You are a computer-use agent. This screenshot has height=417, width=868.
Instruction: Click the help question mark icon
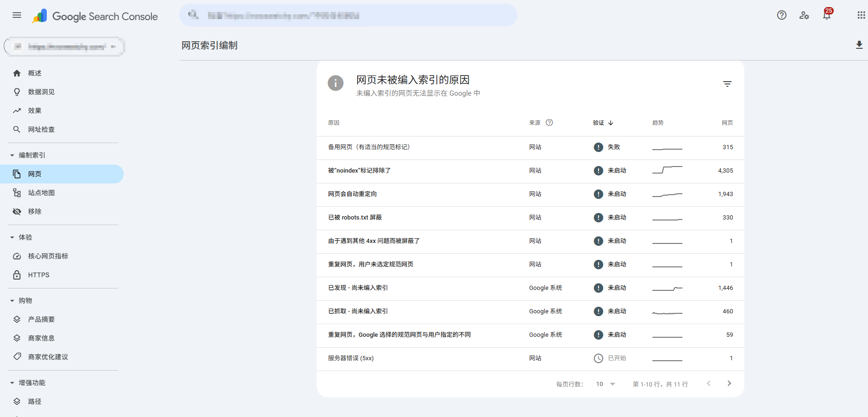[x=781, y=15]
